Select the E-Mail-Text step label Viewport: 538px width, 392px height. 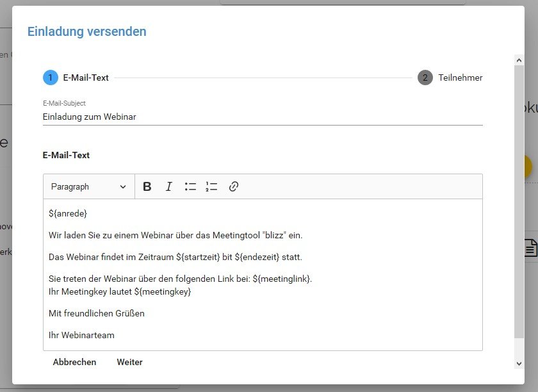coord(86,78)
